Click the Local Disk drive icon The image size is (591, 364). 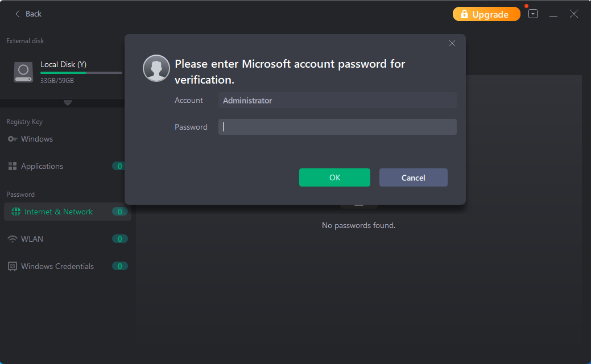pos(23,72)
